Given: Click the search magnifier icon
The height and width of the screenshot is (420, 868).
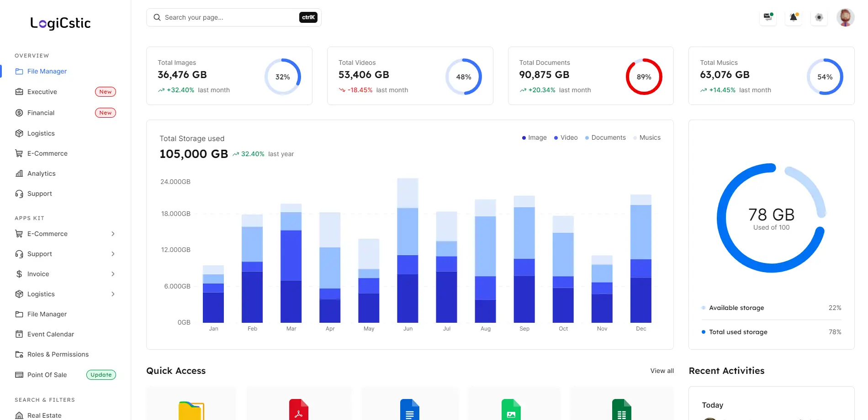Looking at the screenshot, I should (157, 17).
